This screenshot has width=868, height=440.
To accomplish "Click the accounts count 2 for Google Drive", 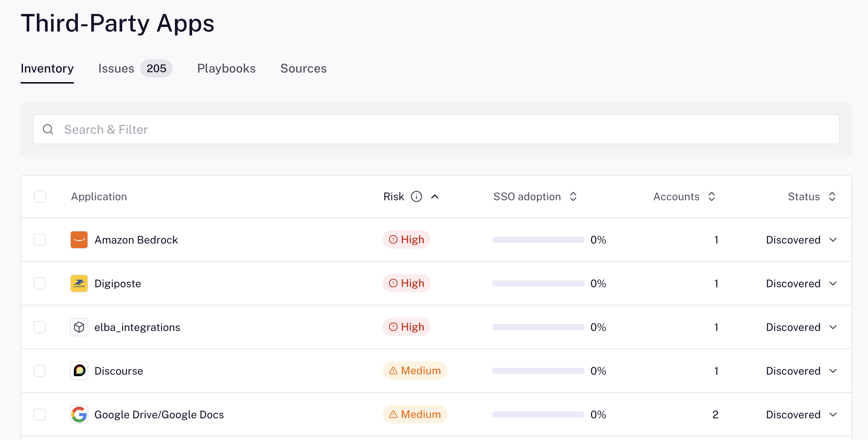I will (x=715, y=415).
